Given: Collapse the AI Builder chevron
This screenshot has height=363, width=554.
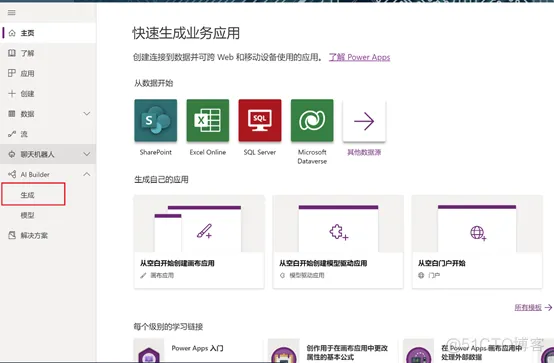Looking at the screenshot, I should (x=87, y=174).
